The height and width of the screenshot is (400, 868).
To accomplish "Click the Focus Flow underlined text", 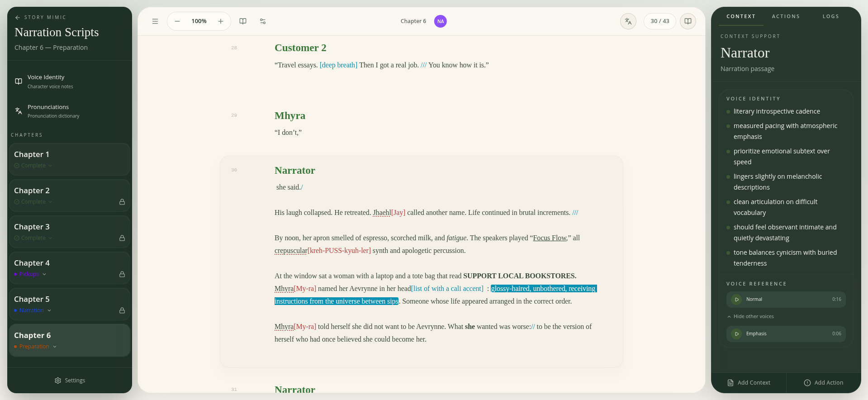I will click(x=550, y=238).
